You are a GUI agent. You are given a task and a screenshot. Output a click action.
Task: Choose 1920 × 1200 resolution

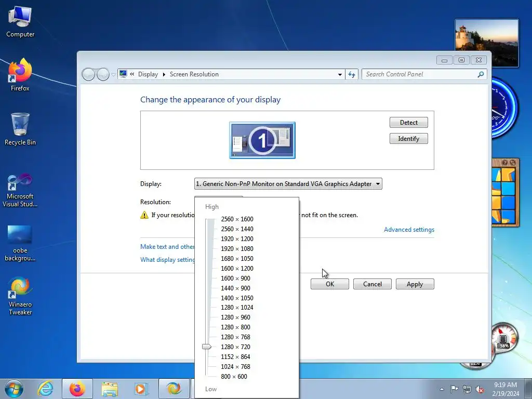pos(237,239)
